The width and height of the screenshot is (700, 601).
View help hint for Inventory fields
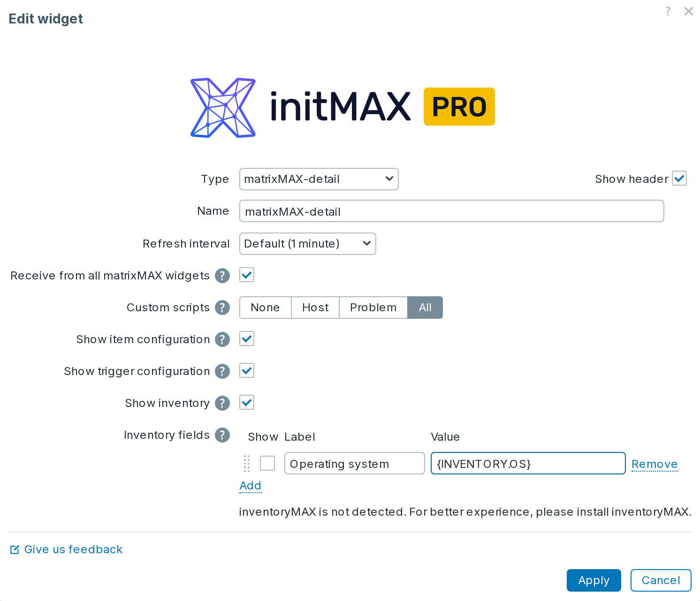click(222, 435)
